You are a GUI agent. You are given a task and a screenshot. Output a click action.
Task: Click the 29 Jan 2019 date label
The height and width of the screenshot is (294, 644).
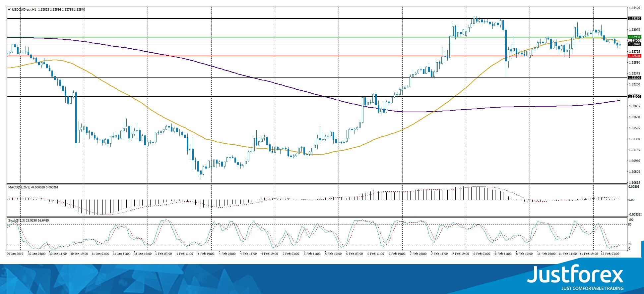(x=15, y=254)
